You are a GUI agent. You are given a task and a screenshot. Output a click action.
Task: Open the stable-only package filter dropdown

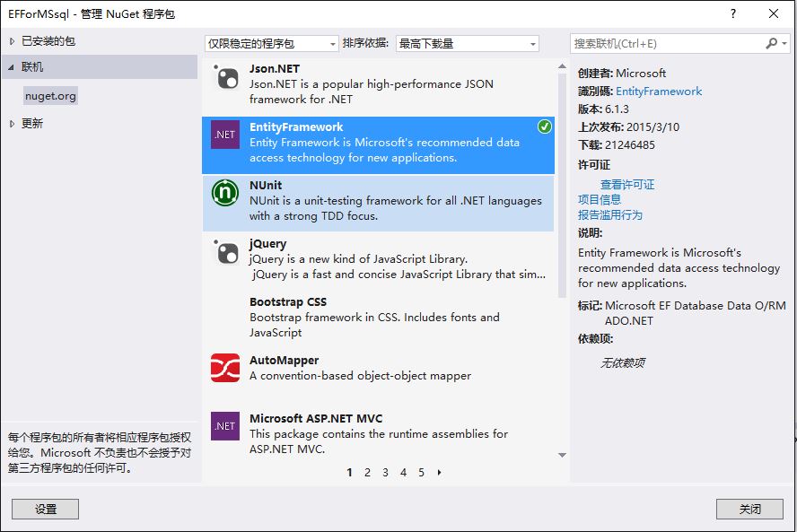271,44
